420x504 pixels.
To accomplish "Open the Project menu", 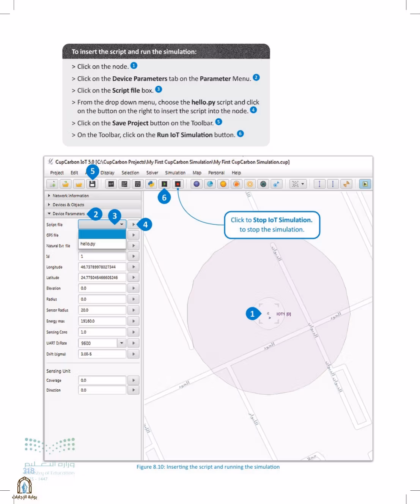I will click(57, 173).
